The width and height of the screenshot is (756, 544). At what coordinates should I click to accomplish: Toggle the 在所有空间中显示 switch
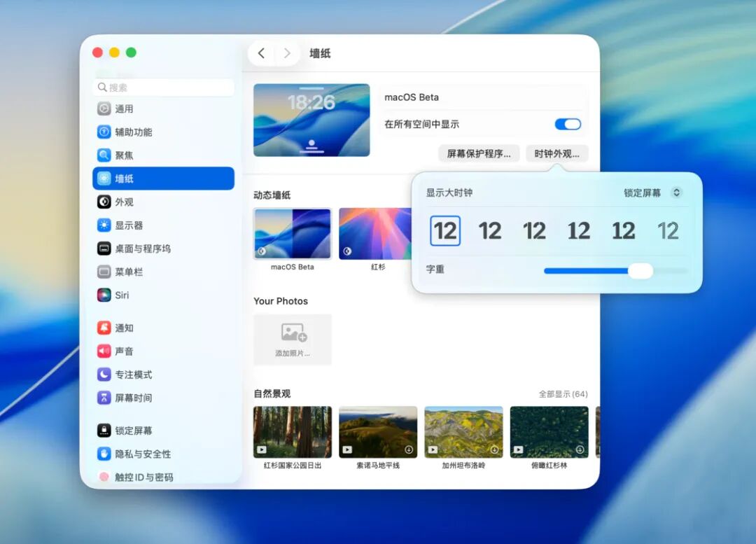click(x=568, y=124)
